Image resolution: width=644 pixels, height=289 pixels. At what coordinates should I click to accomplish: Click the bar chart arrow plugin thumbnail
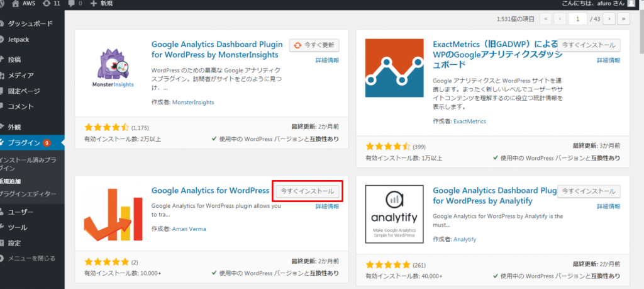point(113,215)
